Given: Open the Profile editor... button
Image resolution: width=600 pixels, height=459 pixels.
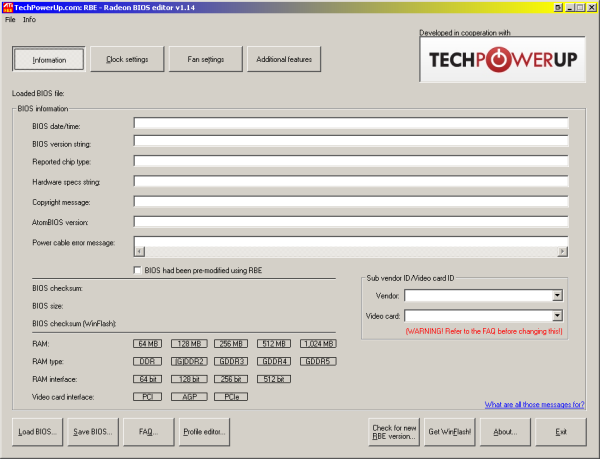Looking at the screenshot, I should coord(204,432).
